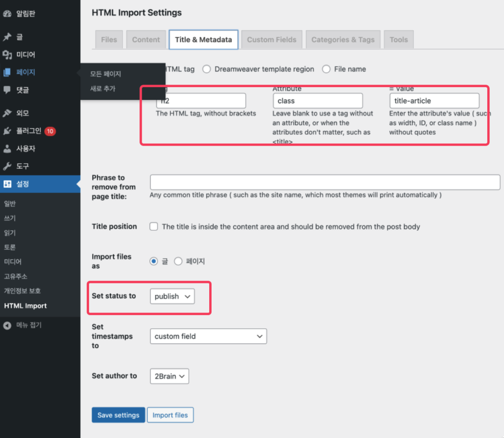Click the Comments (댓글) bubble icon
The image size is (504, 438).
pyautogui.click(x=7, y=90)
